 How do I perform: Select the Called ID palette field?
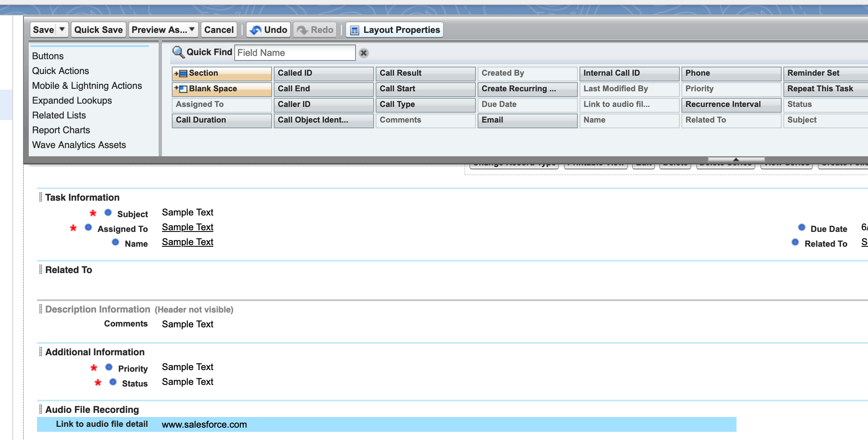click(x=324, y=73)
